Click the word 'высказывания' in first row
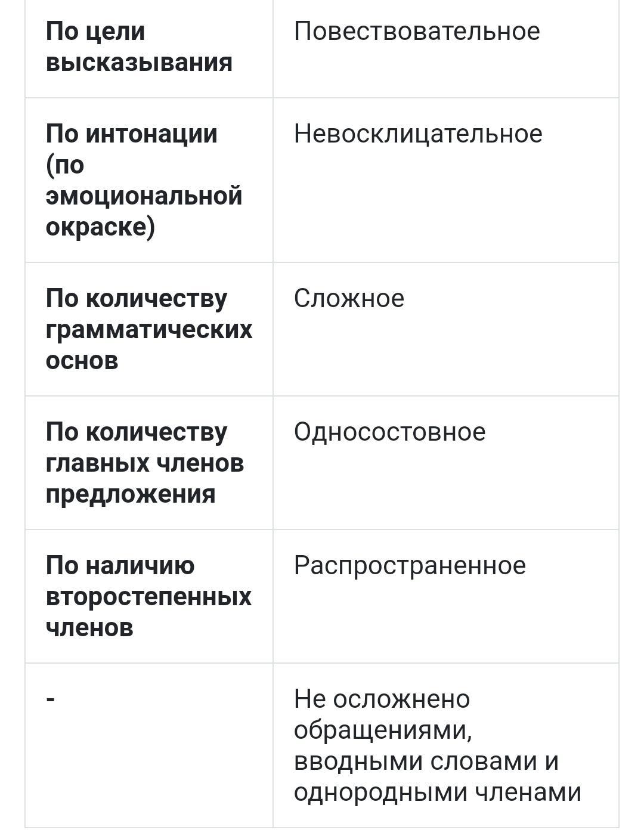Screen dimensions: 644x833 [139, 62]
